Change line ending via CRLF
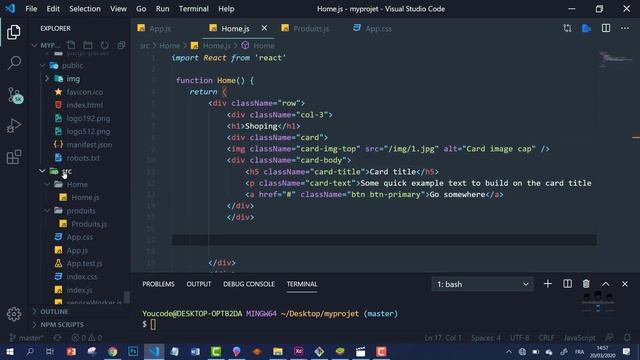This screenshot has width=640, height=360. pos(546,338)
